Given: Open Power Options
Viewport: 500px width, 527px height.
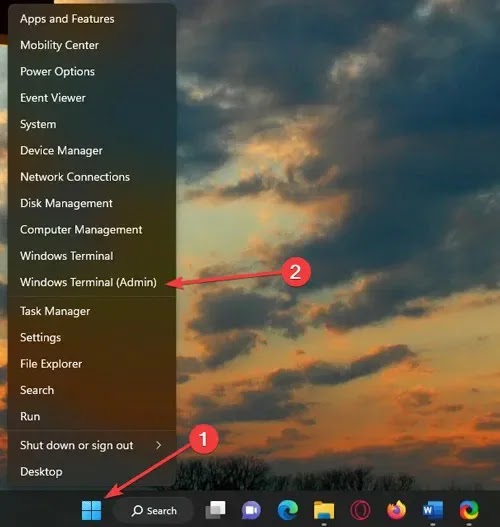Looking at the screenshot, I should (91, 71).
